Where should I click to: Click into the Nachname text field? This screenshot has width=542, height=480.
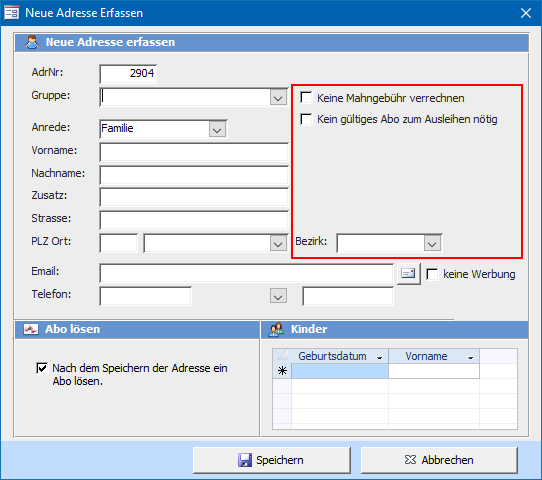(x=194, y=175)
